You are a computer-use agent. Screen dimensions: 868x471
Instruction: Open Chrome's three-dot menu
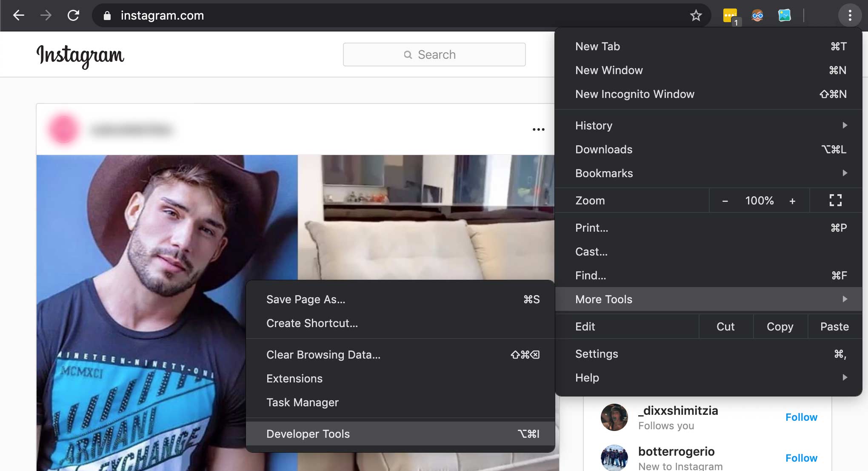tap(850, 15)
